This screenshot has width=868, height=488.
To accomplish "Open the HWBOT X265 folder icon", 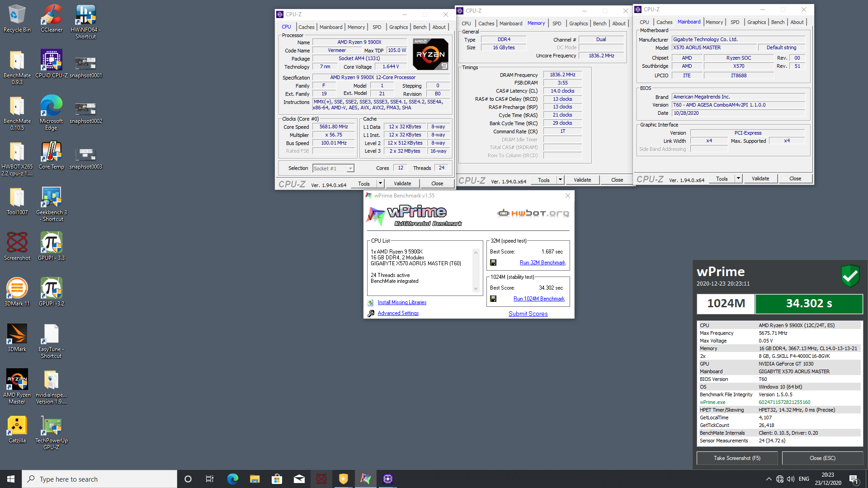I will [x=17, y=158].
